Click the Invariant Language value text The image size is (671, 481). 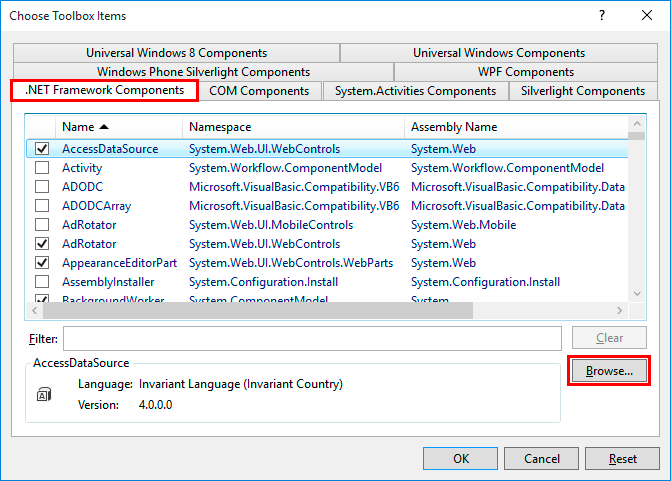click(x=240, y=384)
